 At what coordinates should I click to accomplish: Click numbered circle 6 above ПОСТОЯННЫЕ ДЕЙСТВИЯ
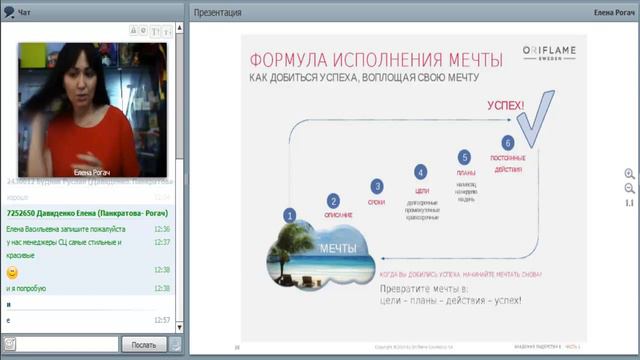click(508, 143)
